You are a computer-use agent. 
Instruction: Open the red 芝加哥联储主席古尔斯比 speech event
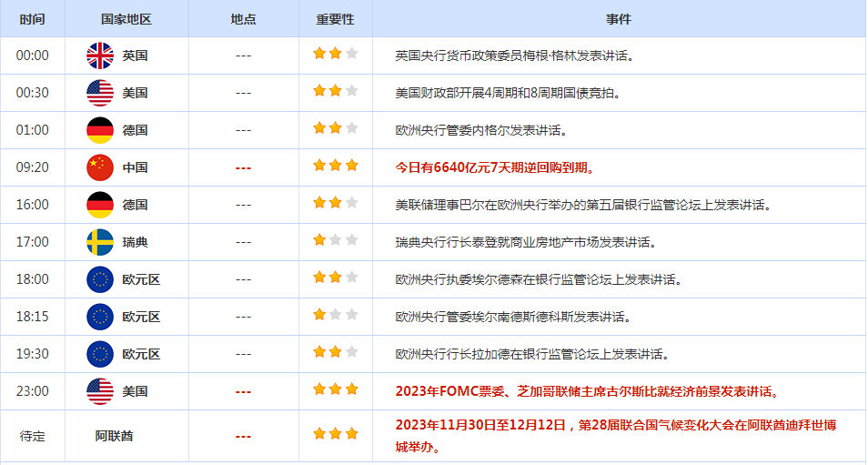pyautogui.click(x=588, y=392)
